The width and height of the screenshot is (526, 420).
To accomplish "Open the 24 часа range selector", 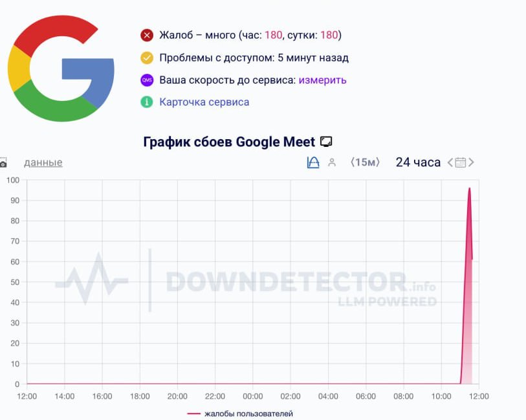I will click(418, 162).
